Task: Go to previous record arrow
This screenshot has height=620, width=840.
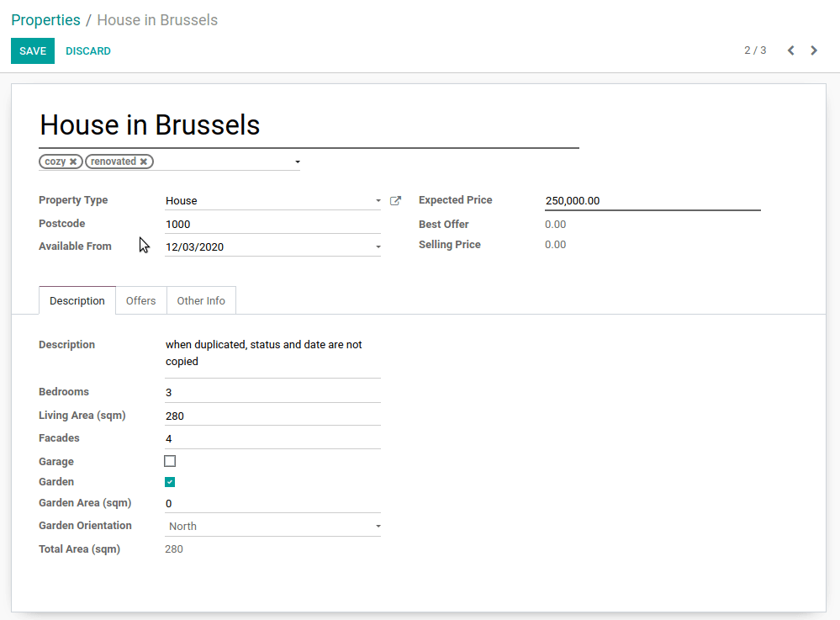Action: click(x=790, y=50)
